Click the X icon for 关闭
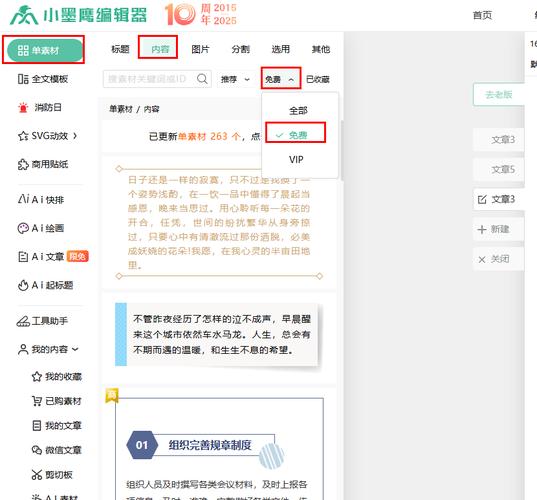Screen dimensions: 537x500 point(482,259)
